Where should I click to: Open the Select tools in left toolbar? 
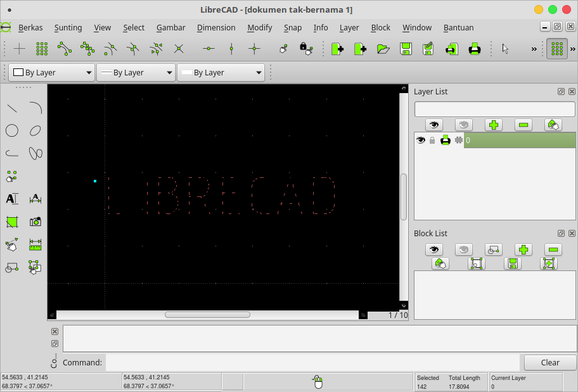(x=35, y=267)
